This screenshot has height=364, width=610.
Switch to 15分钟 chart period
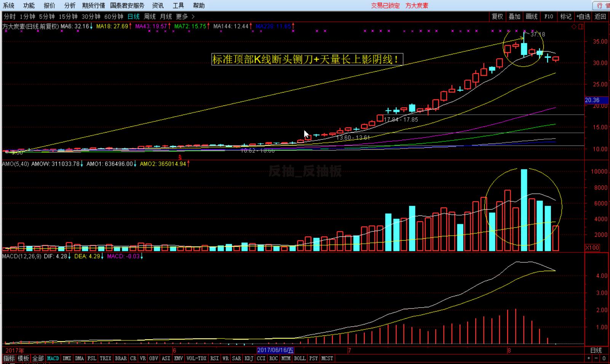pyautogui.click(x=68, y=16)
